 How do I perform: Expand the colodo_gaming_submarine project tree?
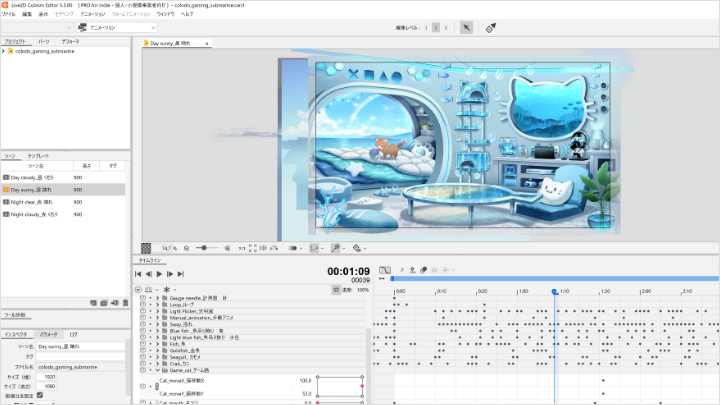4,51
